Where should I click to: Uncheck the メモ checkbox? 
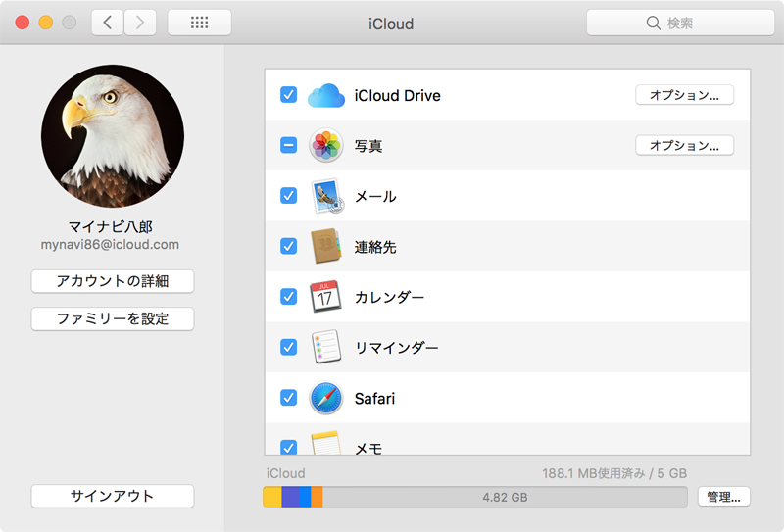[x=288, y=447]
